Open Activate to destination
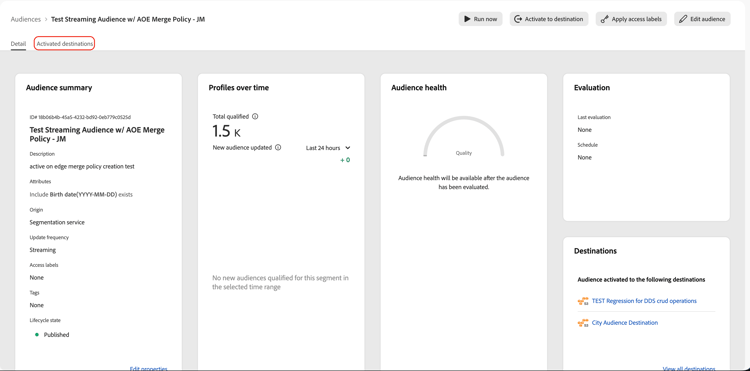Image resolution: width=750 pixels, height=371 pixels. coord(549,19)
